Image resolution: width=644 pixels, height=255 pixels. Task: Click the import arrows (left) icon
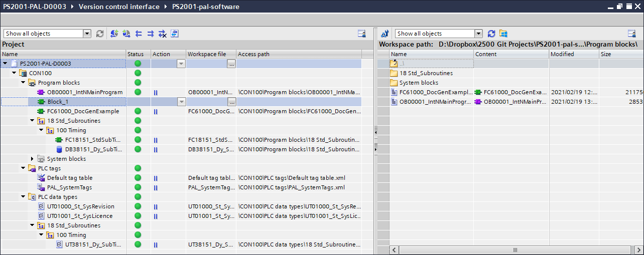(x=138, y=34)
